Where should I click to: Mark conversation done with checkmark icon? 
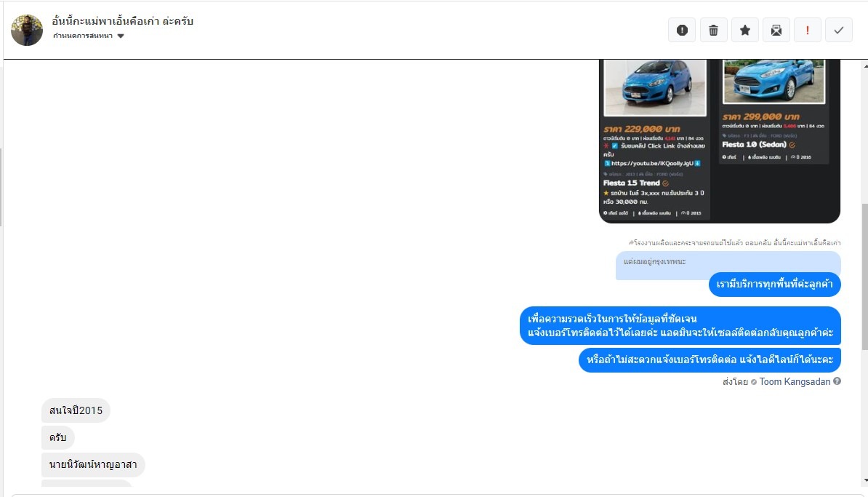(x=839, y=30)
